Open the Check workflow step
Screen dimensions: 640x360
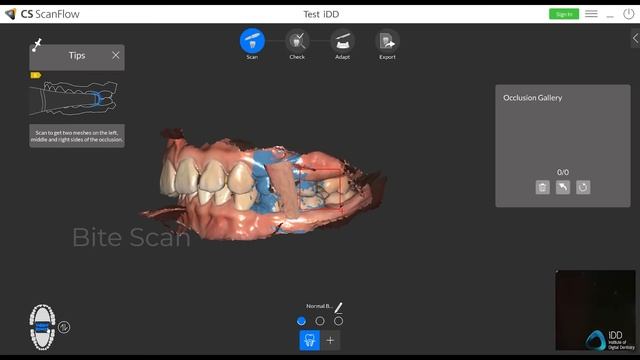(x=297, y=41)
